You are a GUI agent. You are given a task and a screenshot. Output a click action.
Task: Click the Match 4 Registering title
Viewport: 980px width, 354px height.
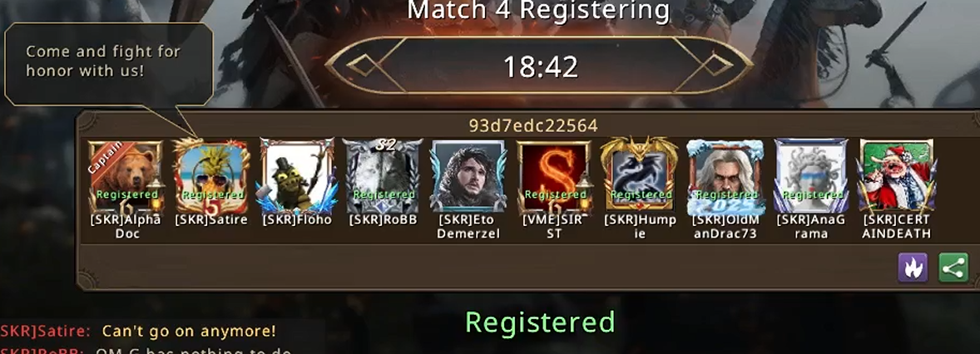538,10
